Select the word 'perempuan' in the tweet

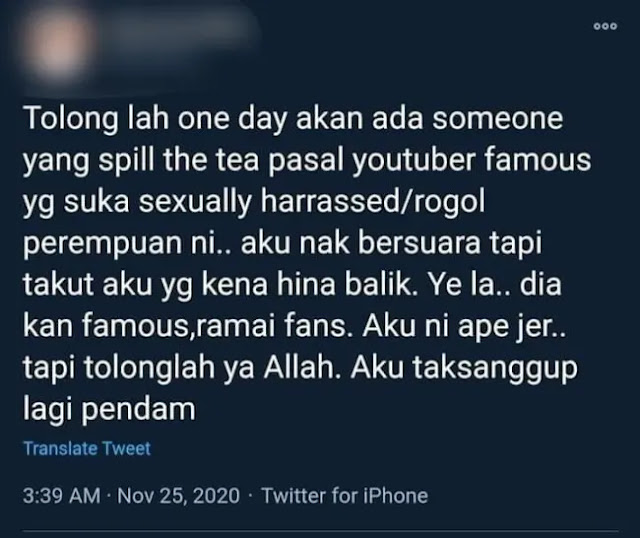(102, 243)
